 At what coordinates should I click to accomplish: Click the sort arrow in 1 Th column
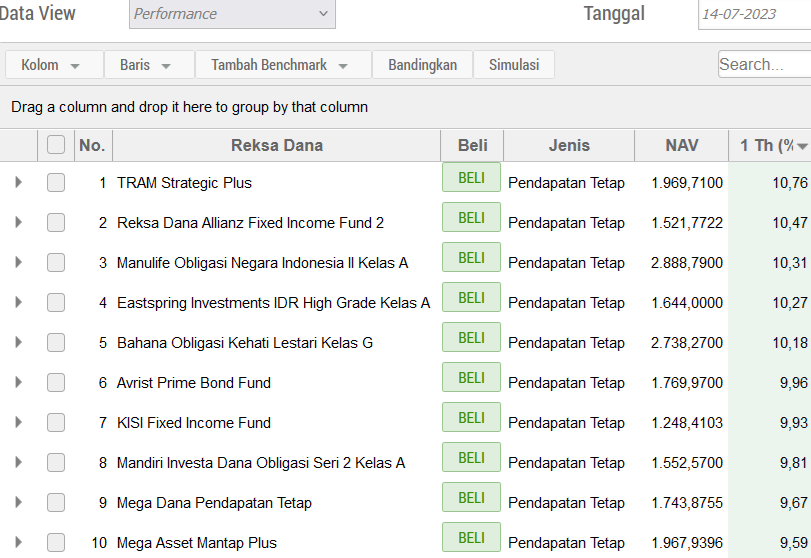(x=802, y=146)
